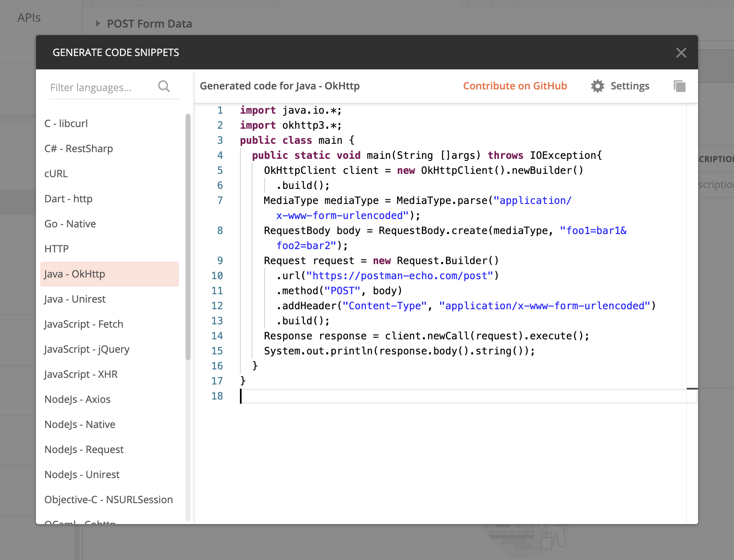Select NodeJs - Axios code snippet
The width and height of the screenshot is (734, 560).
[x=77, y=399]
